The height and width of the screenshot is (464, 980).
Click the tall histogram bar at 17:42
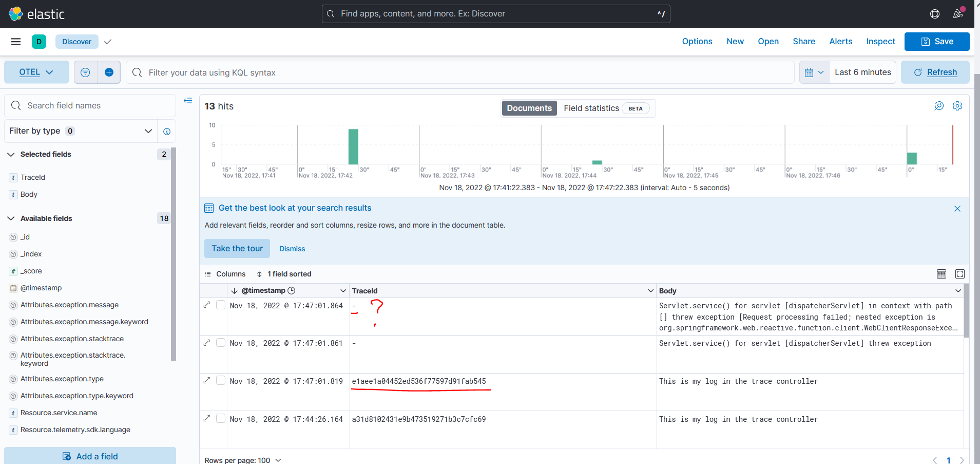[353, 146]
